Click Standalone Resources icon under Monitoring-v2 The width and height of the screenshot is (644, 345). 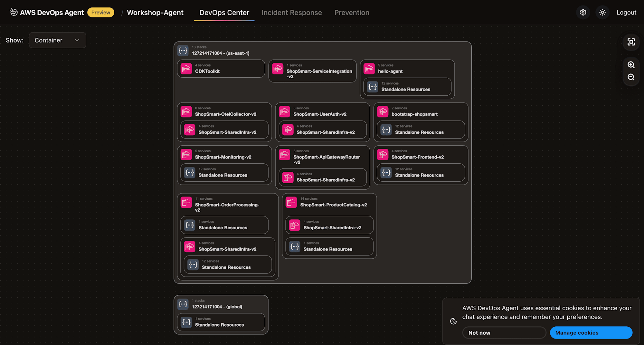click(190, 172)
